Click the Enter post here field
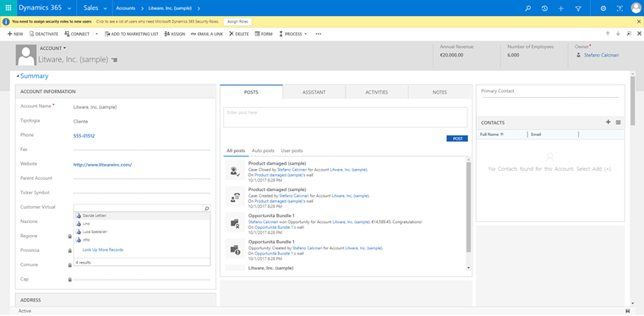 pos(346,117)
